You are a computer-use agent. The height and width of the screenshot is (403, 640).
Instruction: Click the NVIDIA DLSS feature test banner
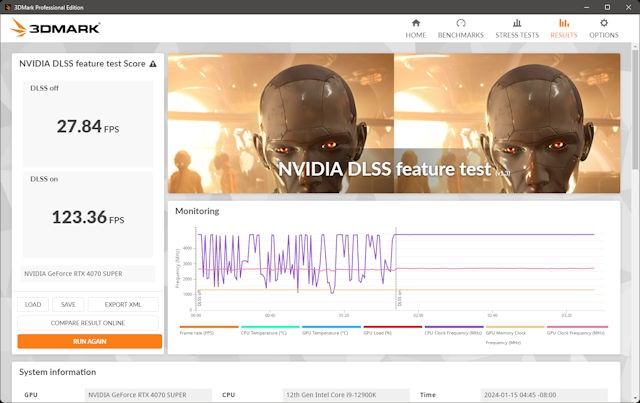tap(394, 123)
